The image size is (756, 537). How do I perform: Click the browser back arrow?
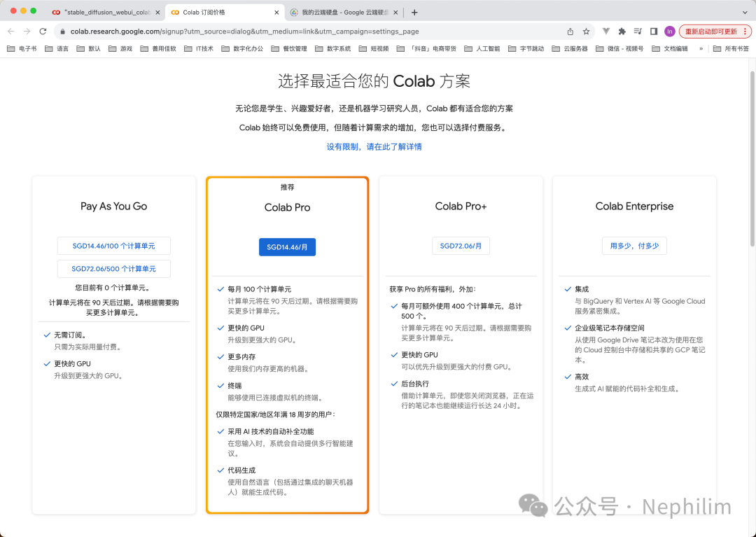(10, 32)
